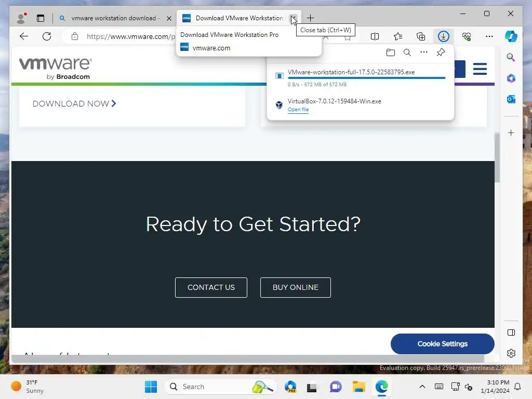Open Teams chat taskbar icon
532x399 pixels.
pyautogui.click(x=336, y=387)
